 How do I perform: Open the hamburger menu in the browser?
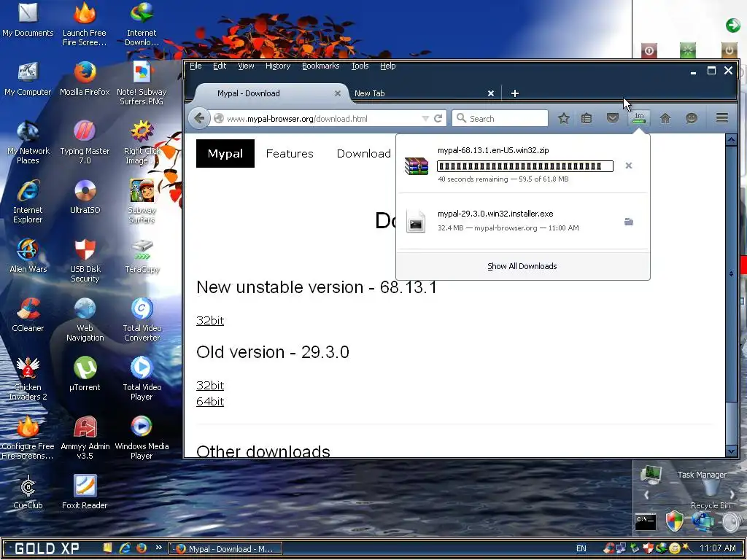click(721, 118)
